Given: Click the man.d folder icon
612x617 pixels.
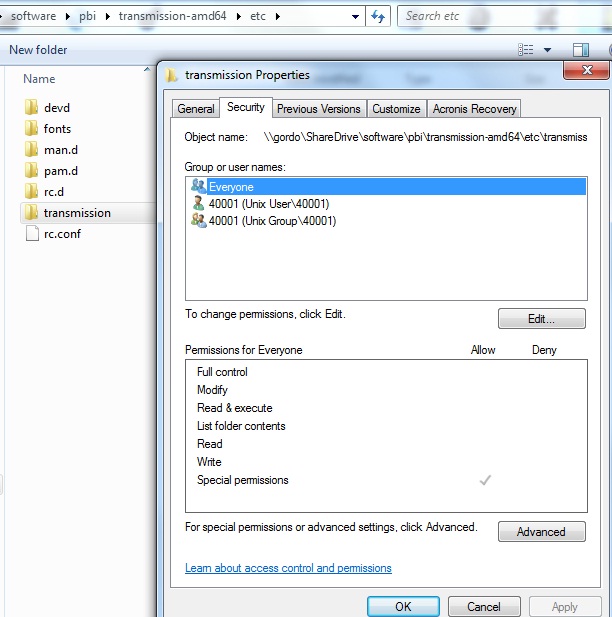Looking at the screenshot, I should click(x=31, y=150).
